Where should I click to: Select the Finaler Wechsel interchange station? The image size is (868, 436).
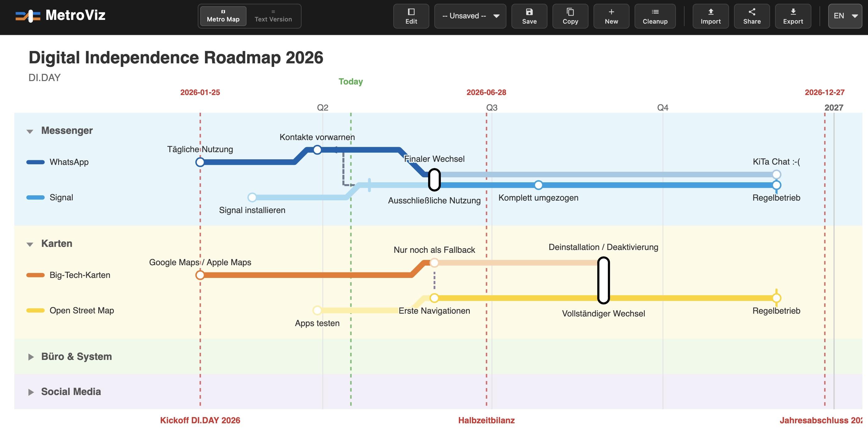click(x=434, y=180)
